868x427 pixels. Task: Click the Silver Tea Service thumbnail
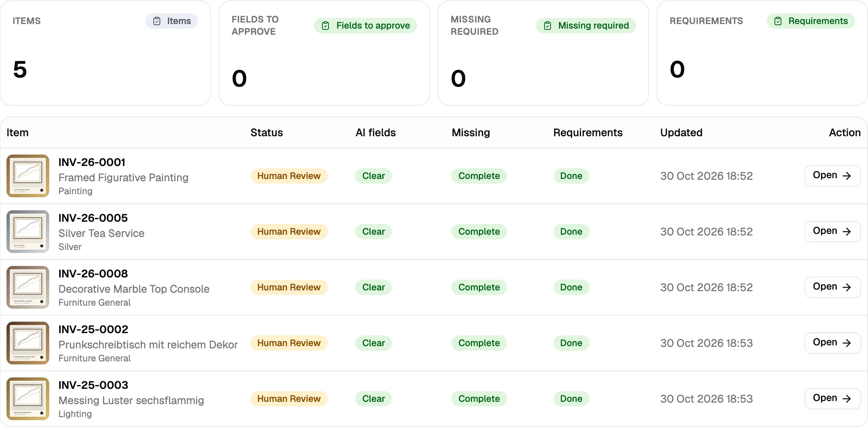coord(28,232)
